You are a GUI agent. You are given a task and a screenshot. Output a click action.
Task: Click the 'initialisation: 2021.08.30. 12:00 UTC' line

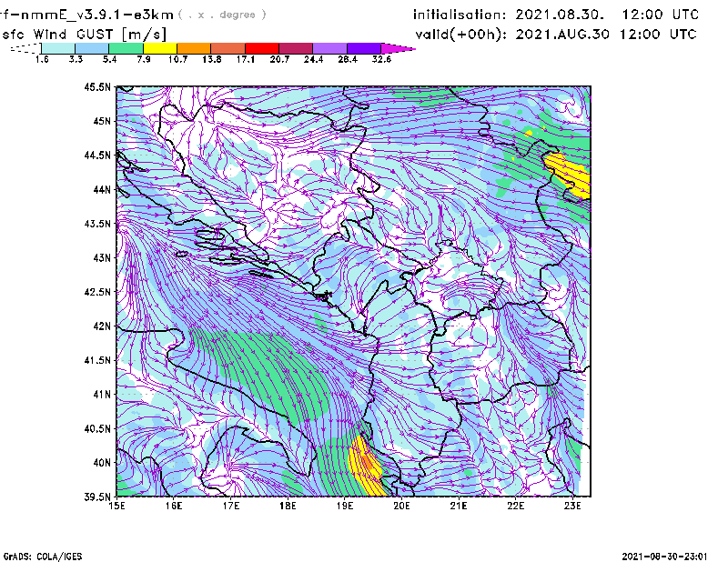[556, 15]
